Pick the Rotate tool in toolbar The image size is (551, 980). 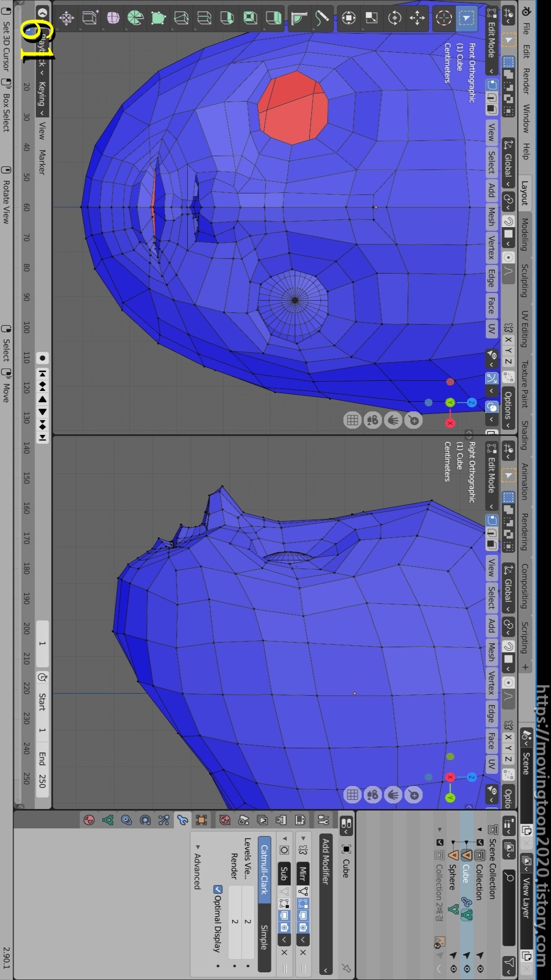click(x=395, y=18)
